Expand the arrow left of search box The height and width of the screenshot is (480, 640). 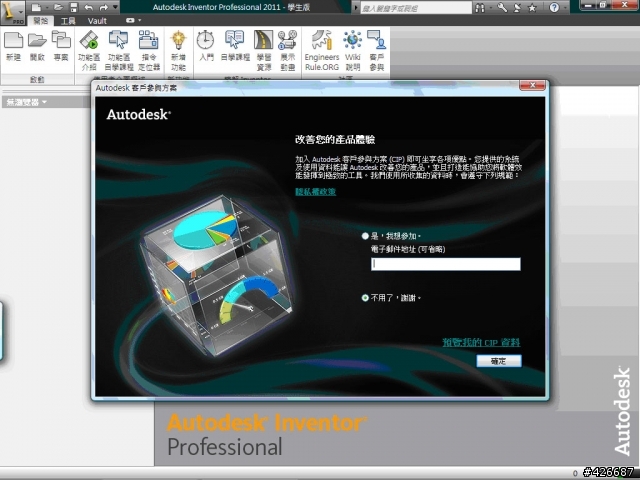[355, 7]
